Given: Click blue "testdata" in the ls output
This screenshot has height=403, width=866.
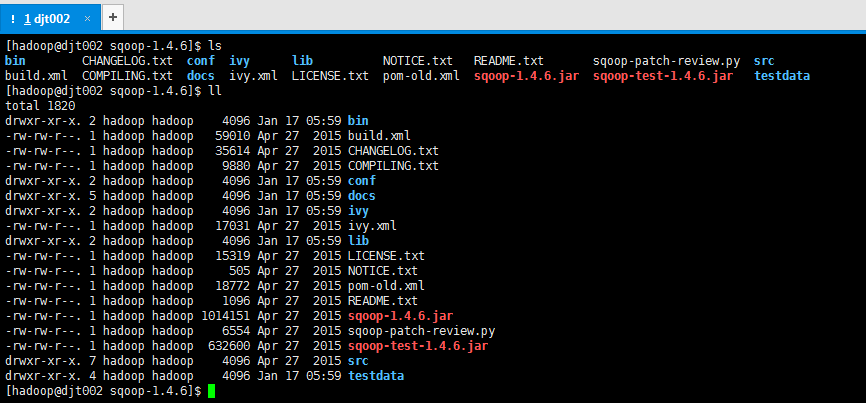Looking at the screenshot, I should point(782,76).
